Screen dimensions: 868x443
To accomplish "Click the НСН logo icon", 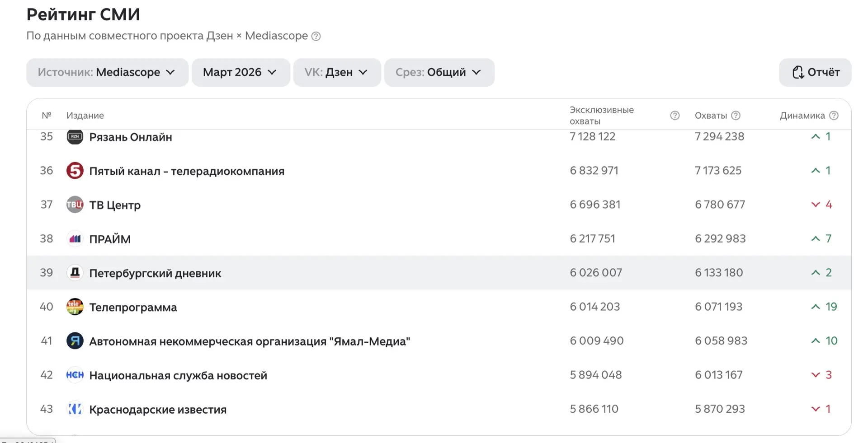I will (x=75, y=375).
